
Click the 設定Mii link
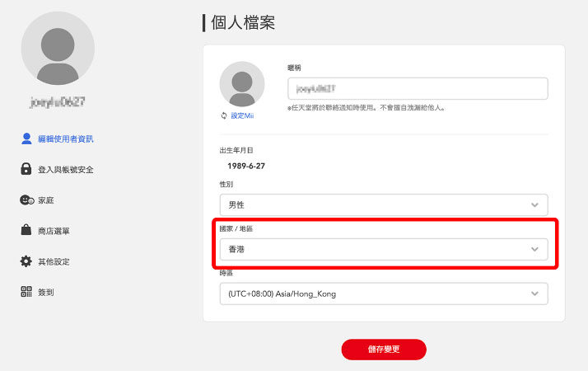click(x=242, y=115)
